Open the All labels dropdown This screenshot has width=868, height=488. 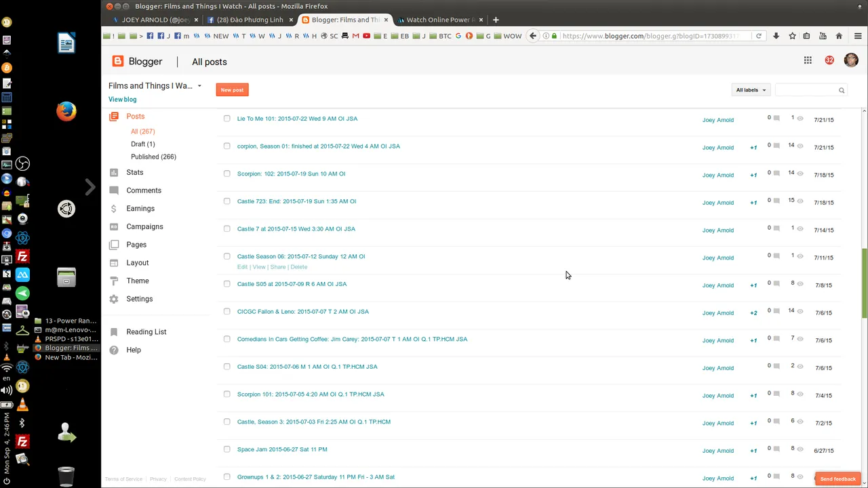click(751, 90)
